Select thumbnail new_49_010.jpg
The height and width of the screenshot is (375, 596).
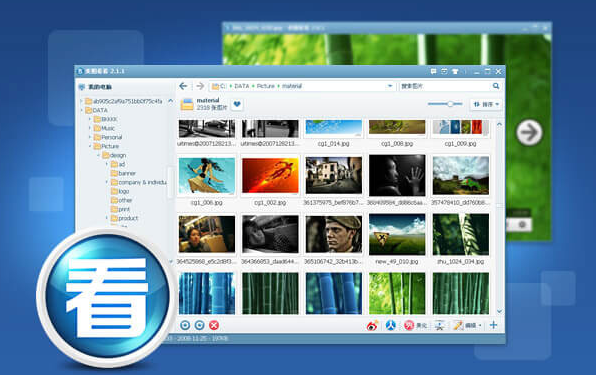[397, 234]
